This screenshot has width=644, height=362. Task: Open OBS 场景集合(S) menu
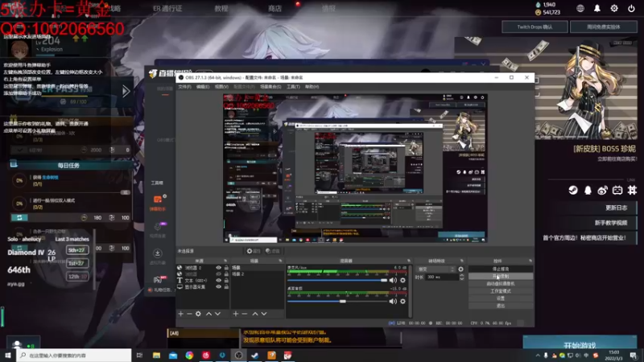pyautogui.click(x=270, y=87)
